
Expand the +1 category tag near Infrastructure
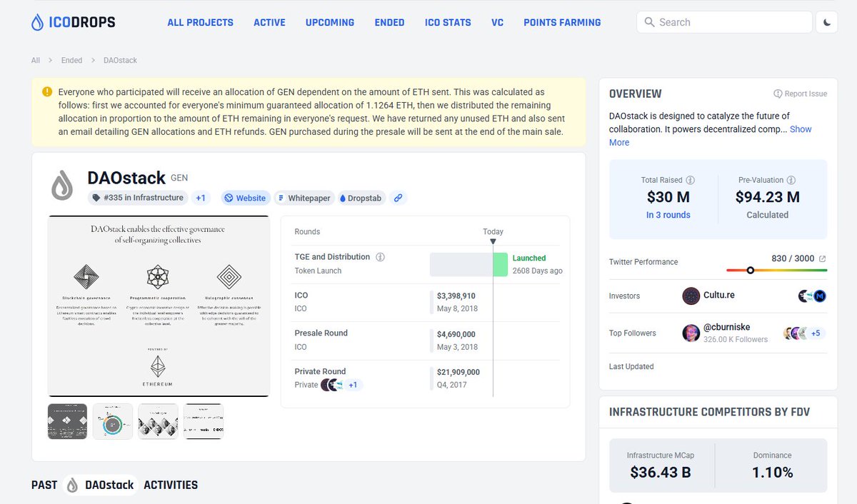click(201, 198)
